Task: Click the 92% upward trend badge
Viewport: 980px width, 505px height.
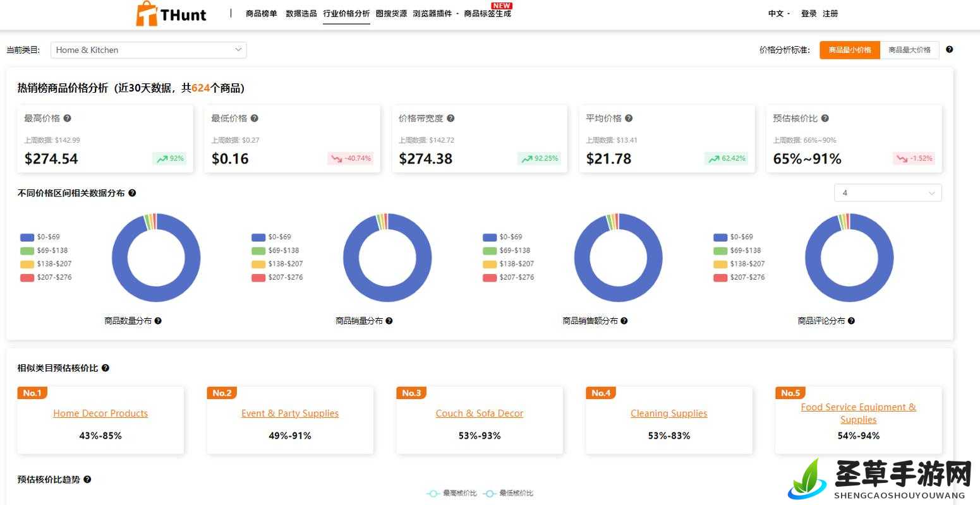Action: [x=169, y=158]
